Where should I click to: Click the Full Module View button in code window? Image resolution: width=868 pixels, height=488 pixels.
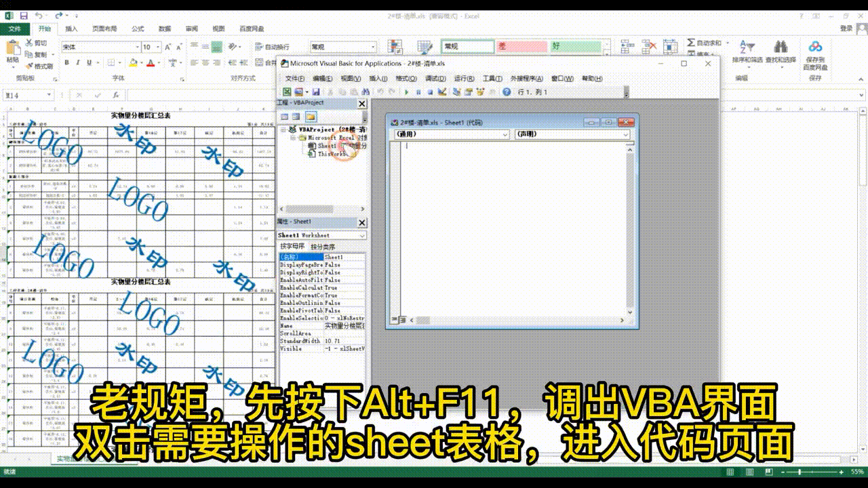401,320
